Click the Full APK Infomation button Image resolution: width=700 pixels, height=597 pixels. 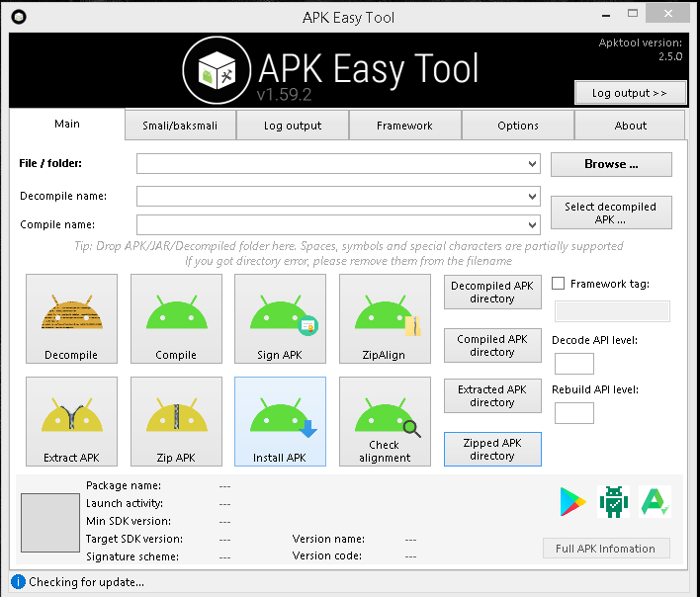coord(606,549)
